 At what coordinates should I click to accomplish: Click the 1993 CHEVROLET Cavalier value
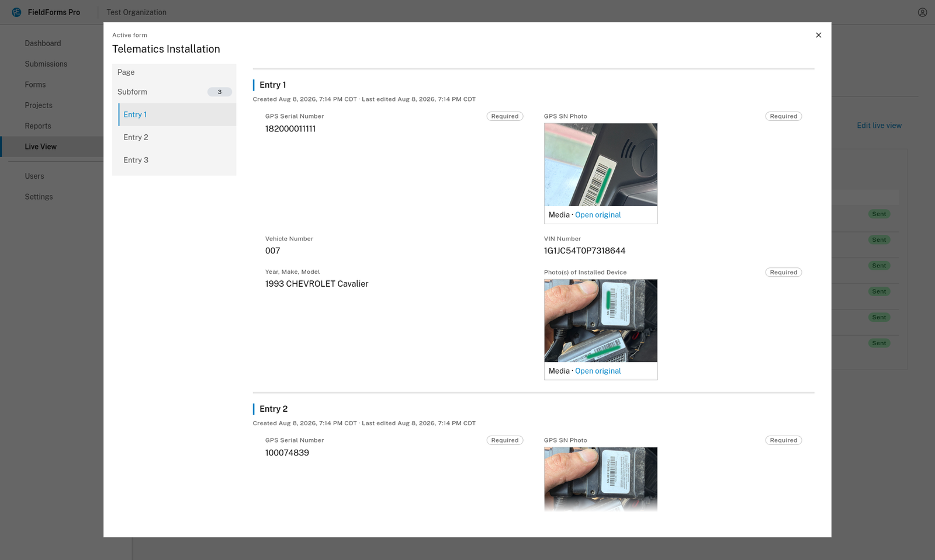(x=317, y=284)
